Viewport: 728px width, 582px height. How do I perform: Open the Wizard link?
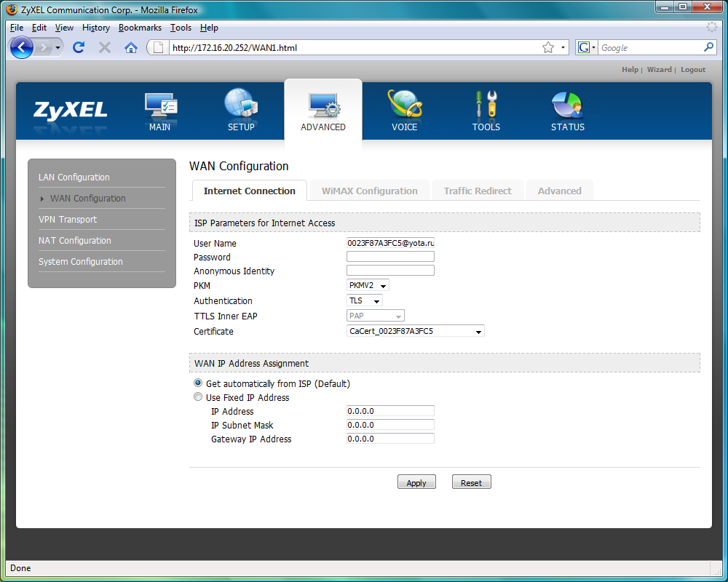(660, 70)
